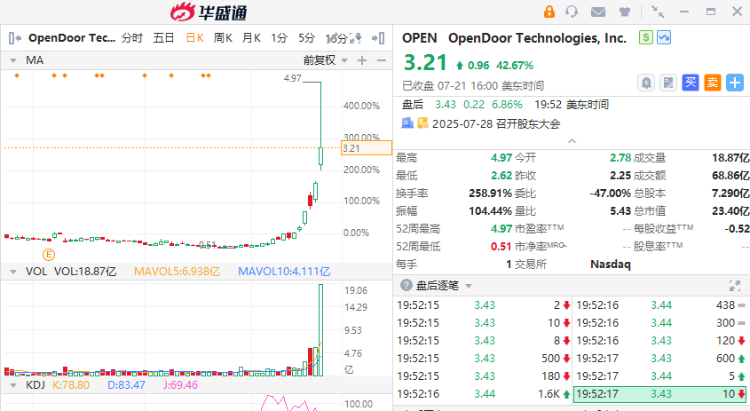Open the help question mark icon by 盘后逐笔

coord(406,285)
